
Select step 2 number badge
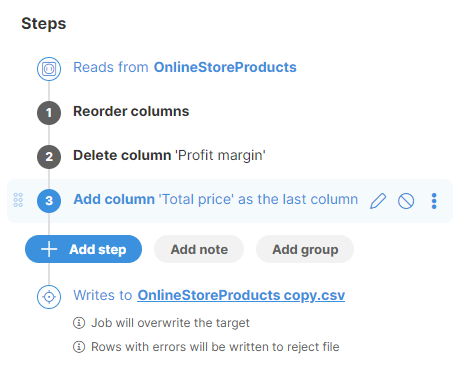pos(49,157)
